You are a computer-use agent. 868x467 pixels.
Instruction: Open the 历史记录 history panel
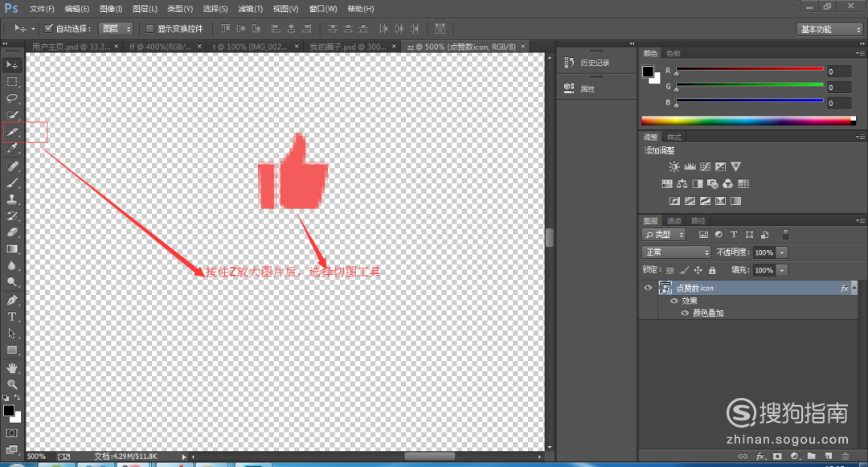pos(596,63)
